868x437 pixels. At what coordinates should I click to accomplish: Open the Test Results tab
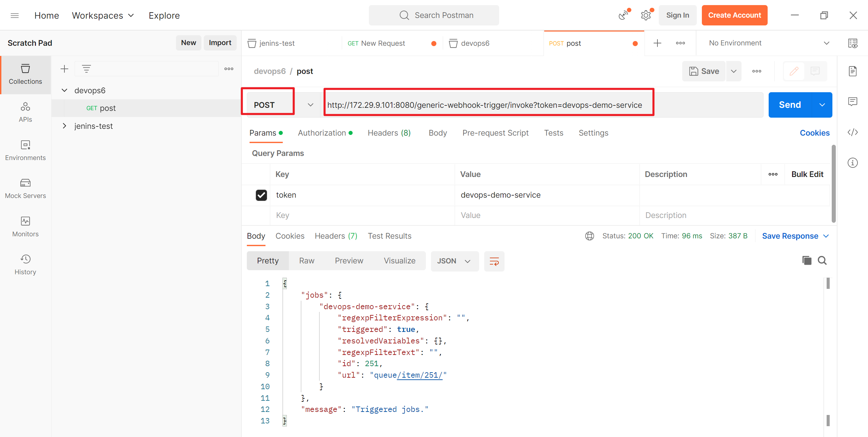(390, 236)
